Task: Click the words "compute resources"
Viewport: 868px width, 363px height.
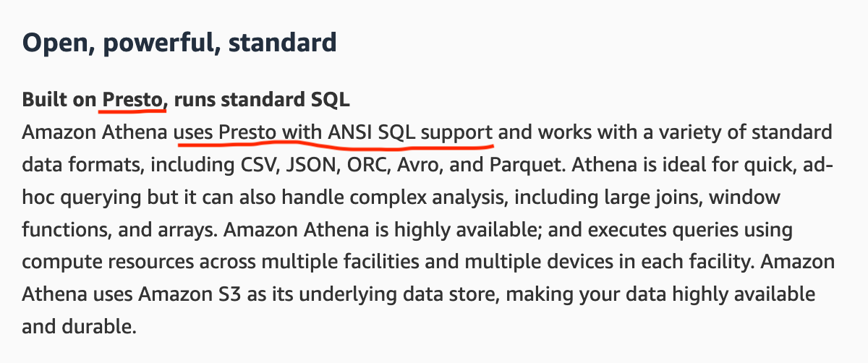Action: click(106, 263)
